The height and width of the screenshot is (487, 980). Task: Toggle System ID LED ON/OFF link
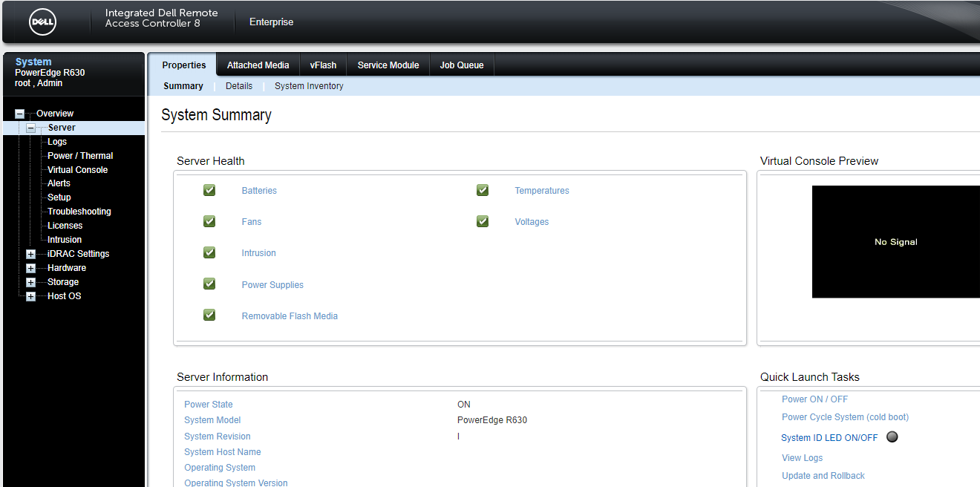tap(829, 438)
